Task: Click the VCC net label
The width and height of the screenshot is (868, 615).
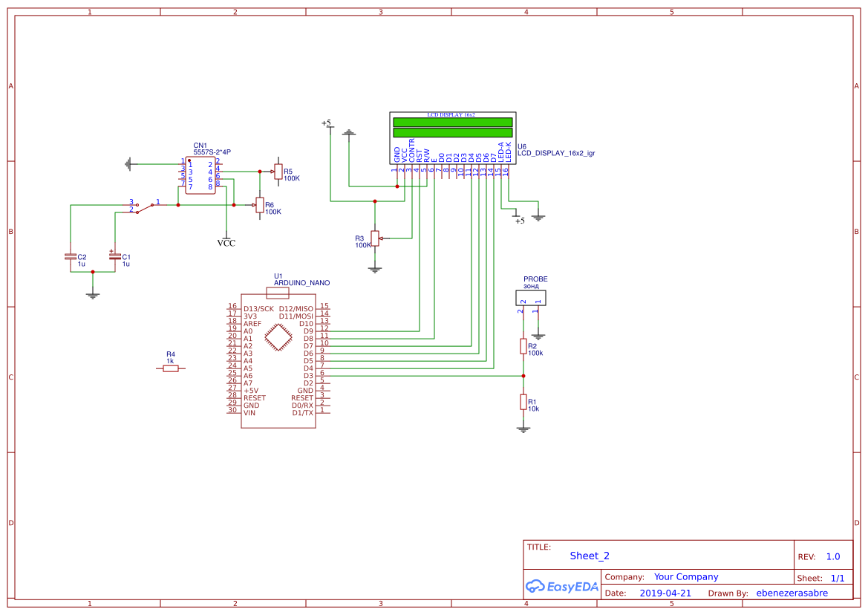Action: [x=226, y=241]
